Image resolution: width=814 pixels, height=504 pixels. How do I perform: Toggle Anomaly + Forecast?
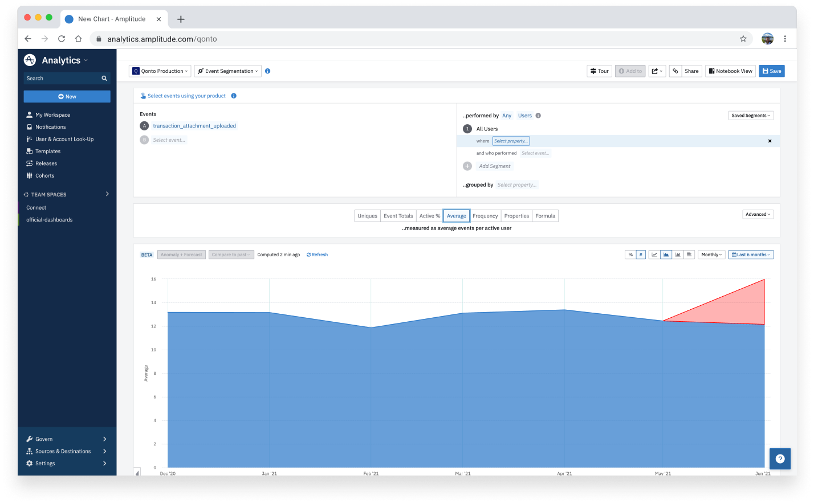pos(181,255)
